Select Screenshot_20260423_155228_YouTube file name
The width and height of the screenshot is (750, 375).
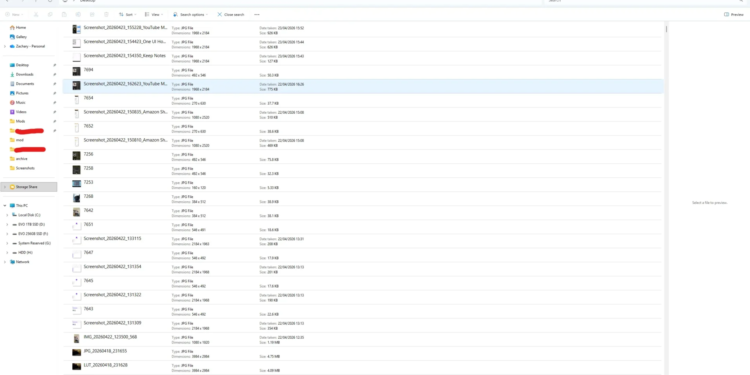point(125,28)
